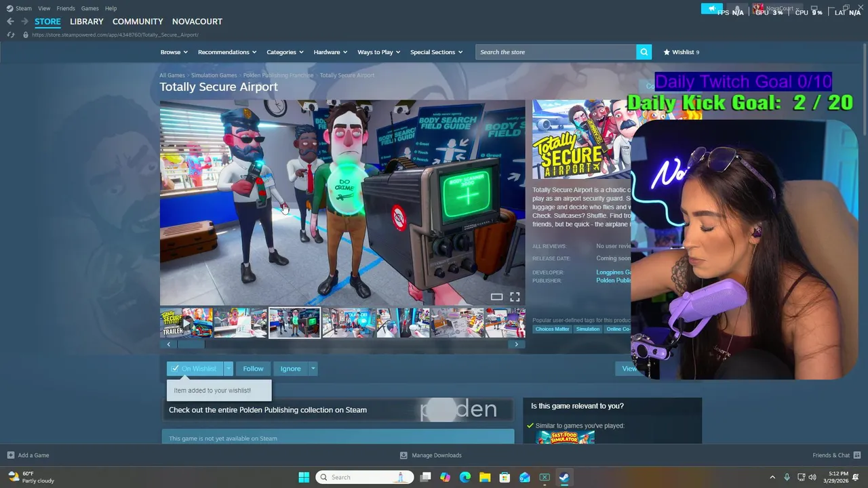Open Microsoft Store from the taskbar
Screen dimensions: 868x488
point(505,477)
